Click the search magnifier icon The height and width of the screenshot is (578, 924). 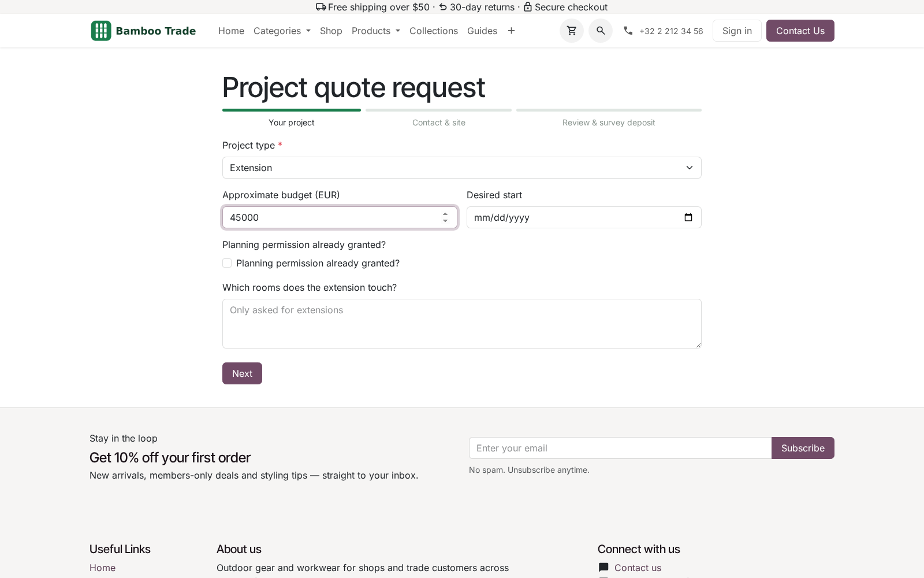[601, 31]
